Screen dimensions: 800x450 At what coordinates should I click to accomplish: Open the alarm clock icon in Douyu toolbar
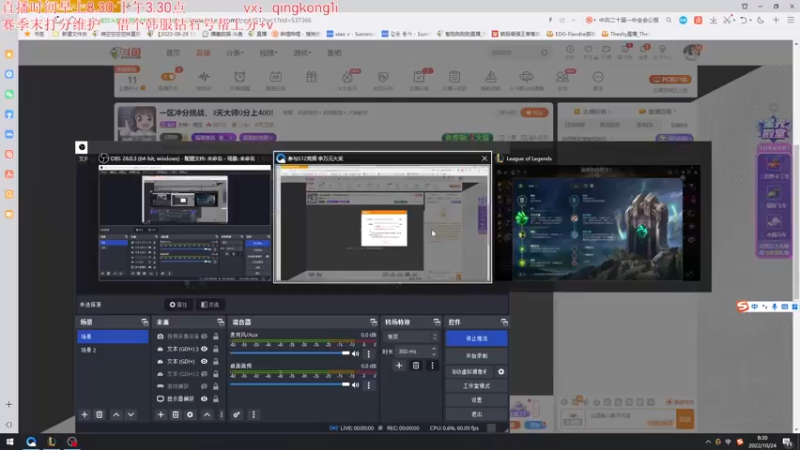pyautogui.click(x=239, y=78)
